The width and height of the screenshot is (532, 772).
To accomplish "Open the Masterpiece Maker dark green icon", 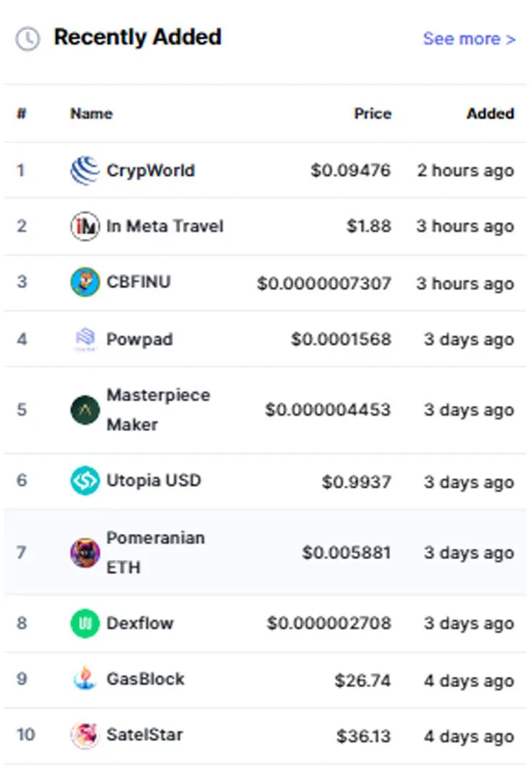I will click(x=85, y=409).
